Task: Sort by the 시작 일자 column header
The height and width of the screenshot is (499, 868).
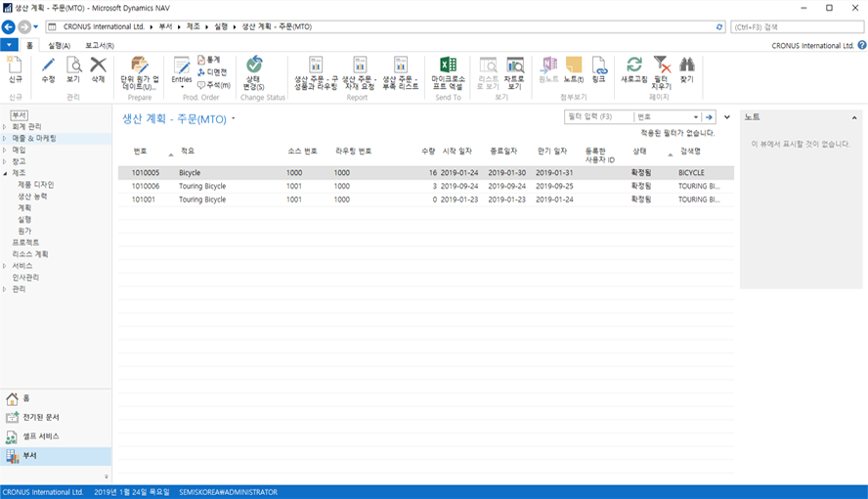Action: coord(456,152)
